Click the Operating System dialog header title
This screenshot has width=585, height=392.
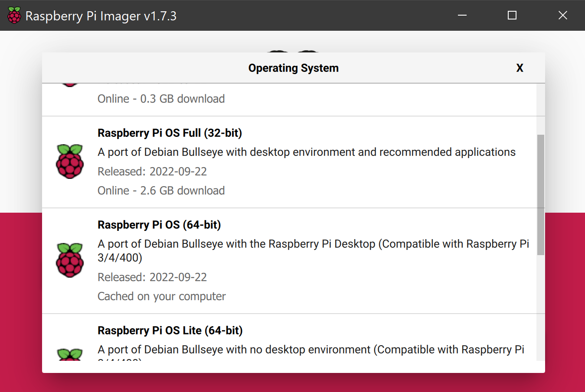(x=294, y=68)
